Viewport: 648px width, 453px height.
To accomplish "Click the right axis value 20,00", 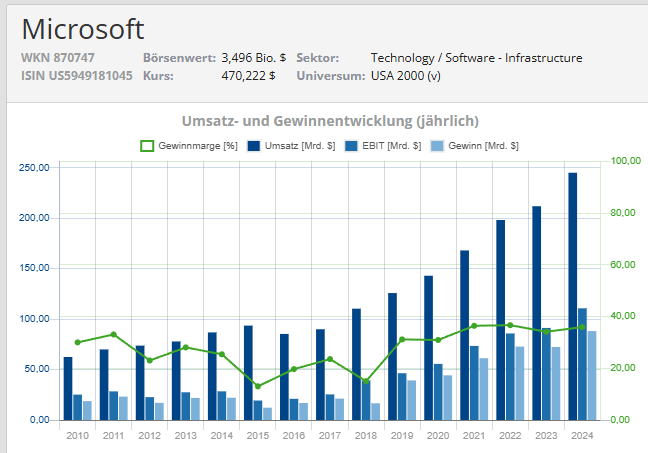I will (x=623, y=368).
